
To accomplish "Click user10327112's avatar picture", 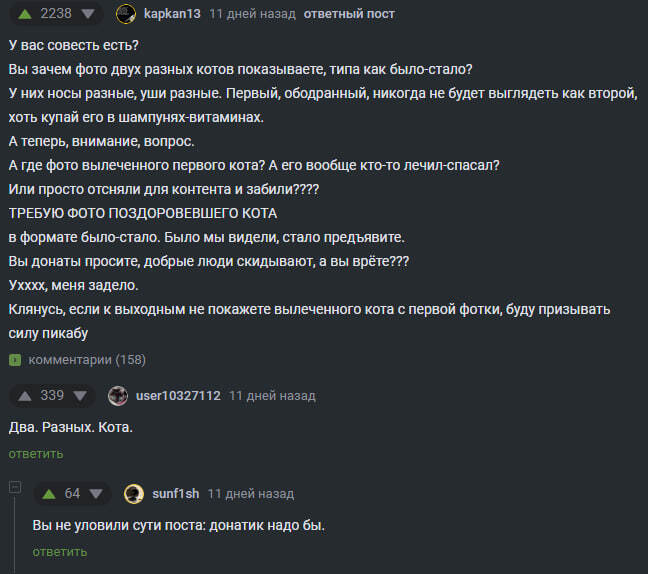I will pos(118,396).
